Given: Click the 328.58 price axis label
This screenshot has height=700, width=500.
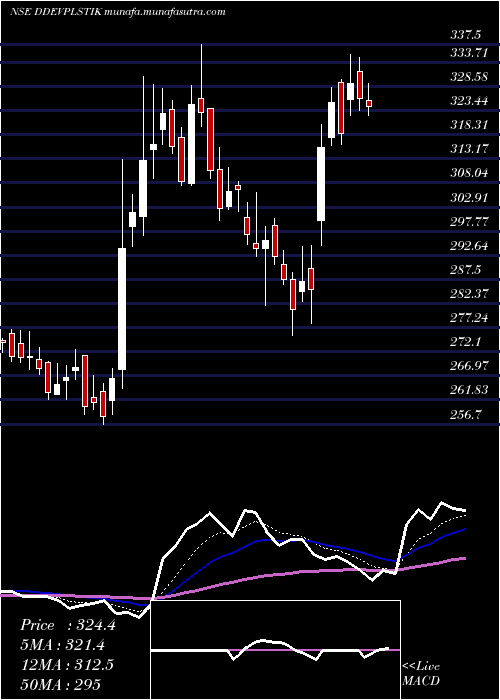Looking at the screenshot, I should coord(469,77).
